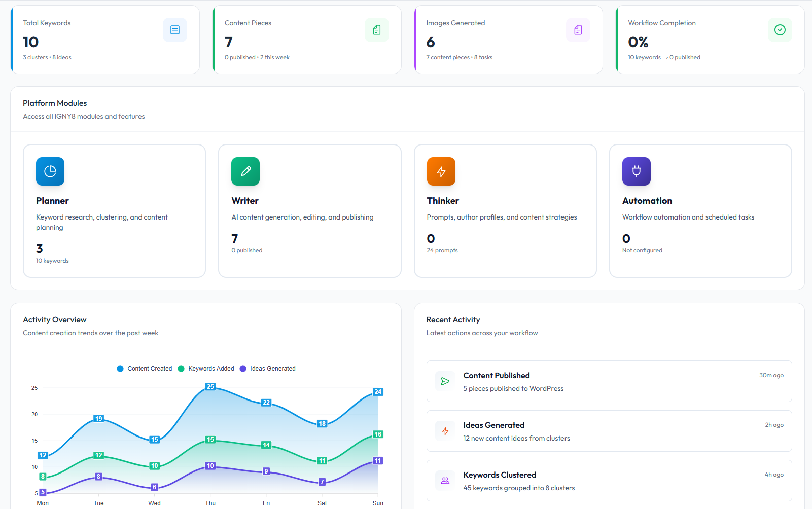The width and height of the screenshot is (812, 509).
Task: Click the Images Generated purple file icon
Action: [578, 30]
